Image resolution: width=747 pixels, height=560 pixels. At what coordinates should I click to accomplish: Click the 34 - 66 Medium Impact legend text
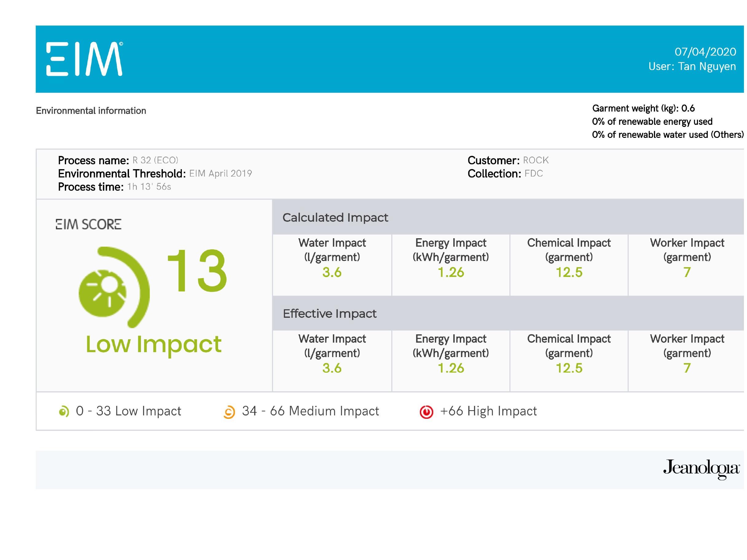(x=310, y=411)
